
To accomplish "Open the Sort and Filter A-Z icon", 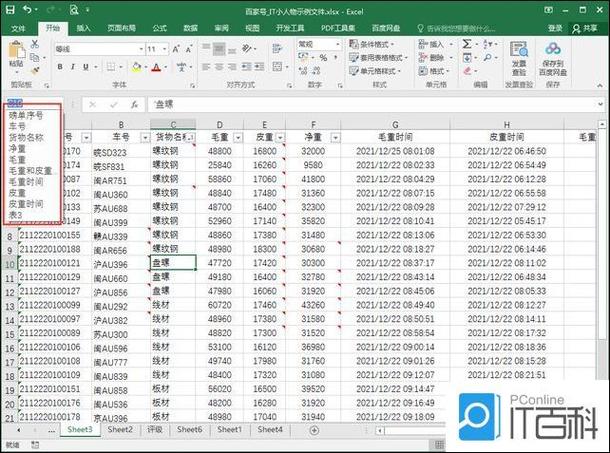I will click(x=487, y=44).
